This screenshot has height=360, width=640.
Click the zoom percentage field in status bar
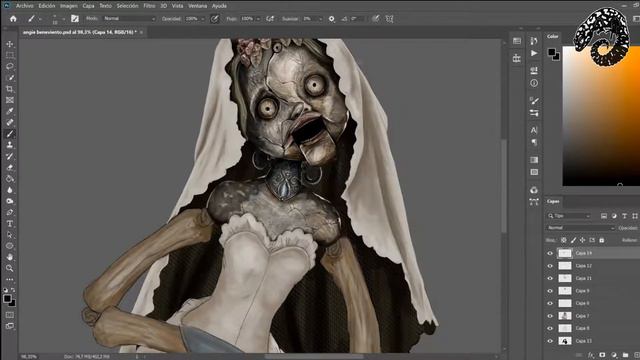coord(29,357)
